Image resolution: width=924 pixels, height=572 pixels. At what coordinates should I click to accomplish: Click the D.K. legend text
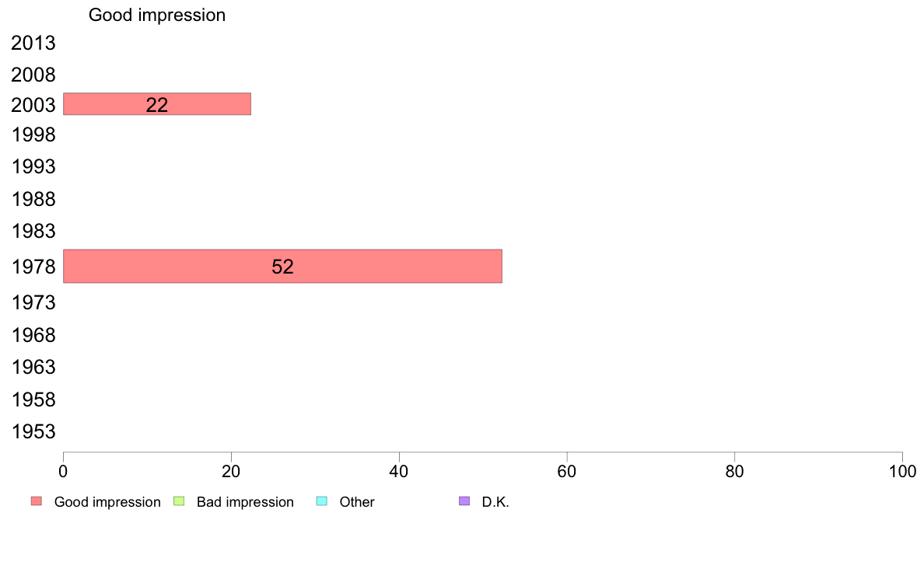495,502
